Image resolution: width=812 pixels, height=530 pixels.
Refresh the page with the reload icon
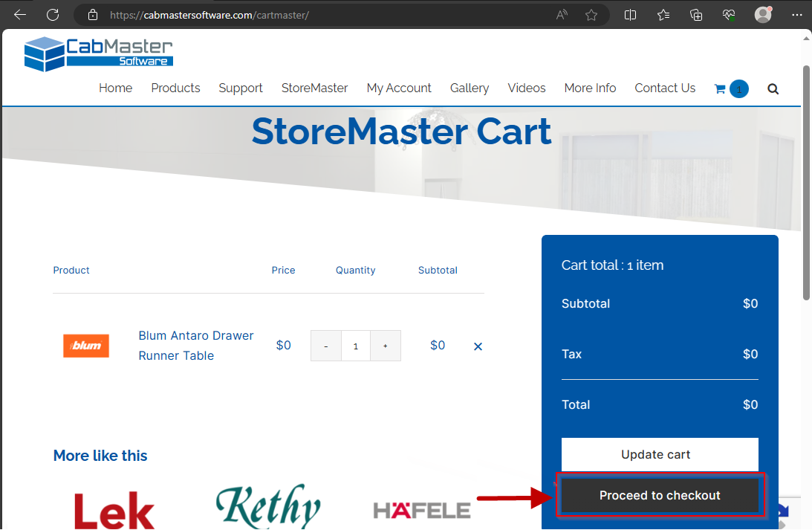52,14
